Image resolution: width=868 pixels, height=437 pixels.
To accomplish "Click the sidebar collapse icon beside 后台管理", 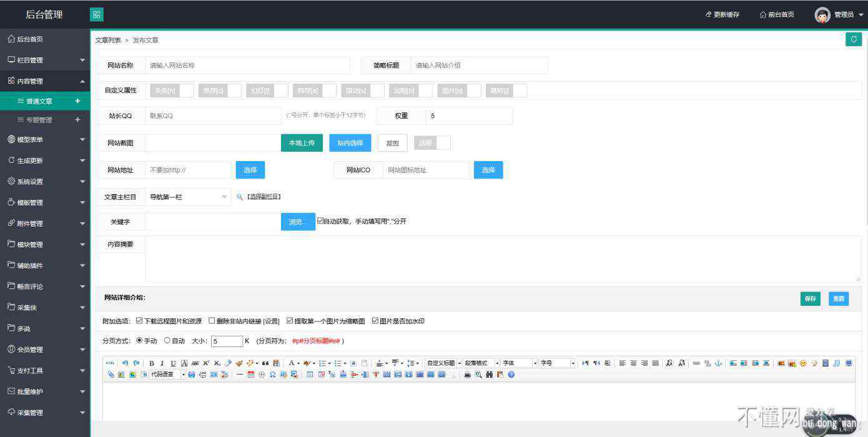I will [97, 14].
